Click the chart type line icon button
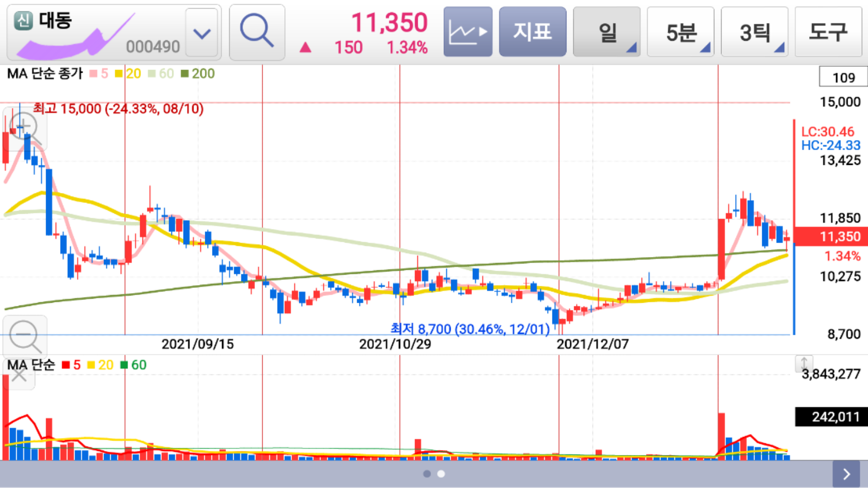Viewport: 868px width, 488px height. click(x=468, y=32)
